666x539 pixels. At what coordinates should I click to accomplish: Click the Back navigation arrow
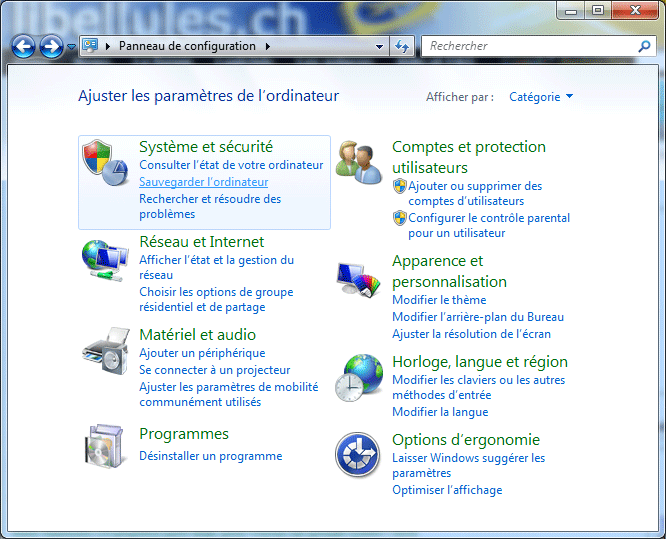[23, 46]
